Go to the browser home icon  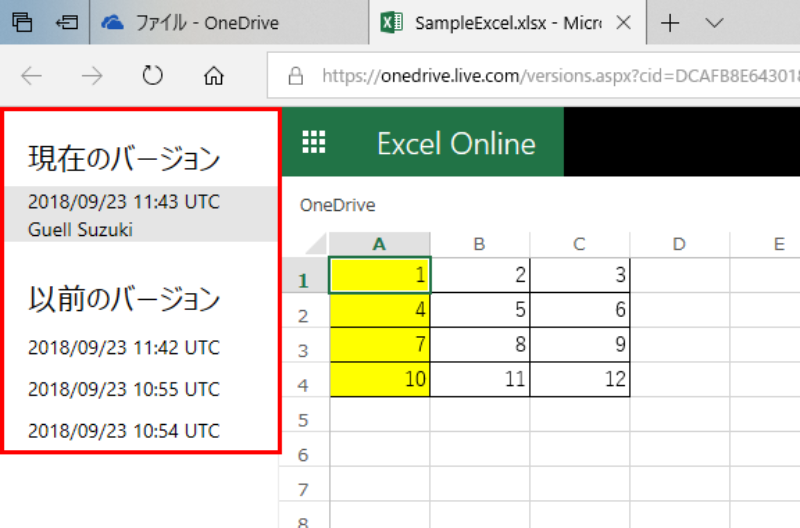[x=213, y=76]
